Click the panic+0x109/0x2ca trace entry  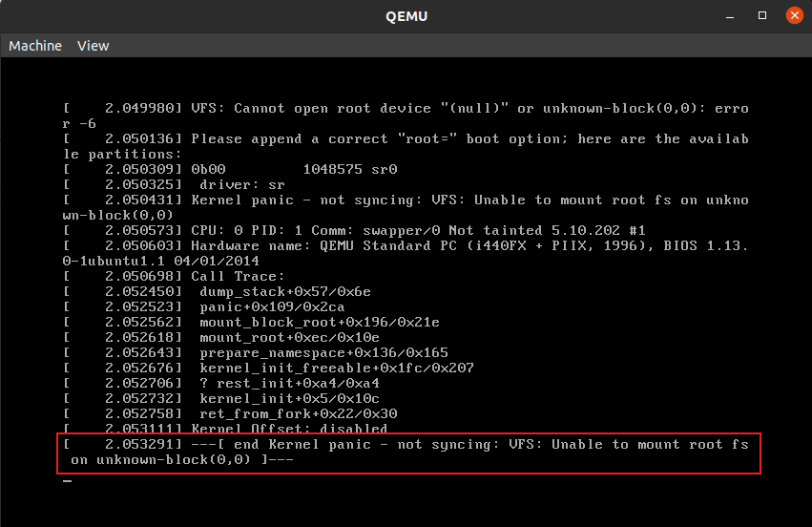point(204,306)
